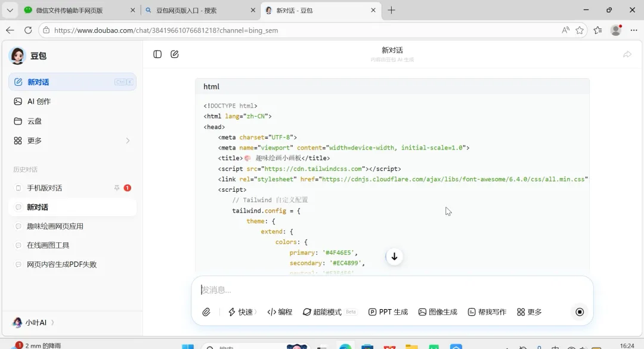Screen dimensions: 644x349
Task: Go back with the browser back arrow
Action: click(x=10, y=30)
